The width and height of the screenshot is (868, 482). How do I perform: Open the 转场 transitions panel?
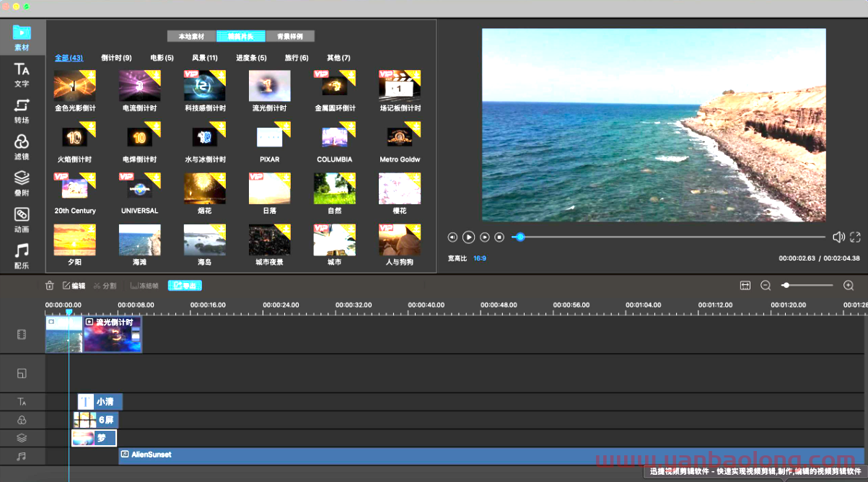point(22,110)
